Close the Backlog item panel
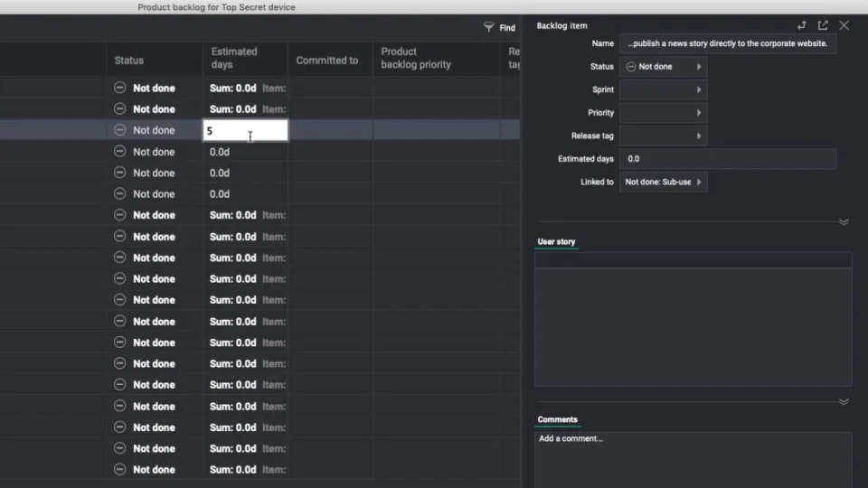The width and height of the screenshot is (868, 488). point(844,25)
